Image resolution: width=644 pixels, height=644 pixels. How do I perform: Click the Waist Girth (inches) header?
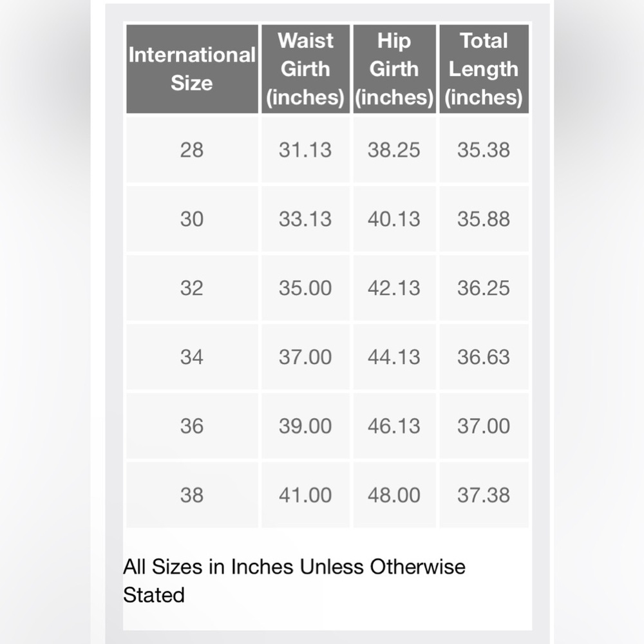pyautogui.click(x=305, y=69)
